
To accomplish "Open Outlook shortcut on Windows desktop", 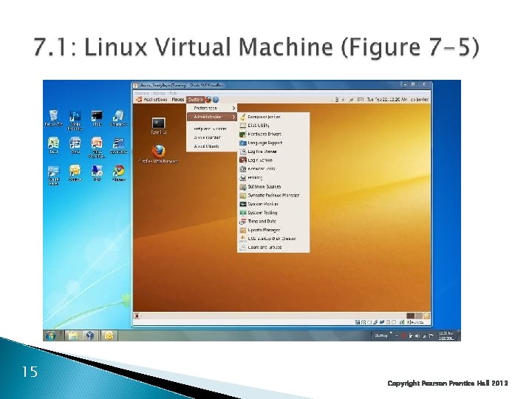I will [x=75, y=173].
